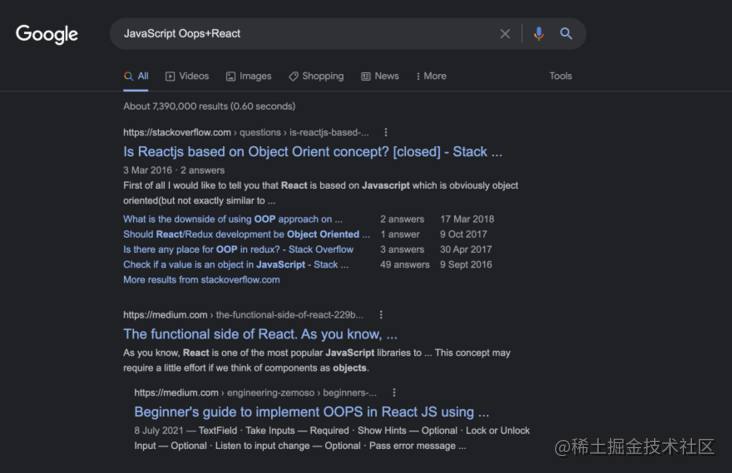
Task: Switch to the Shopping tab
Action: pyautogui.click(x=316, y=76)
